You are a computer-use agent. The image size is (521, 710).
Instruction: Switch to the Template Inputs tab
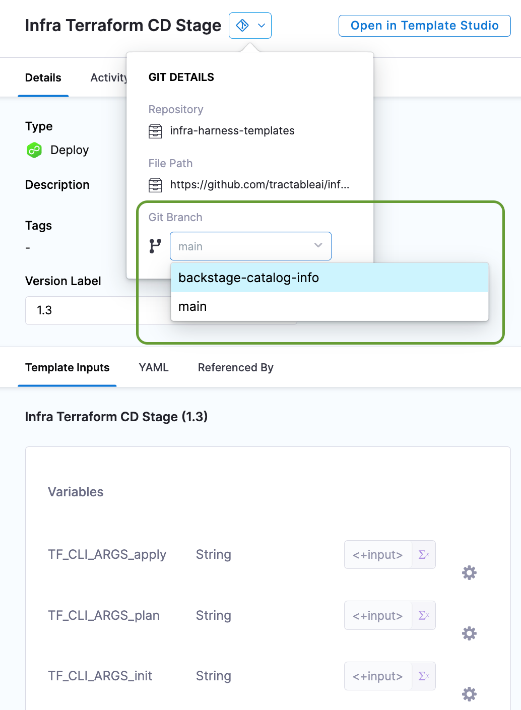point(67,367)
